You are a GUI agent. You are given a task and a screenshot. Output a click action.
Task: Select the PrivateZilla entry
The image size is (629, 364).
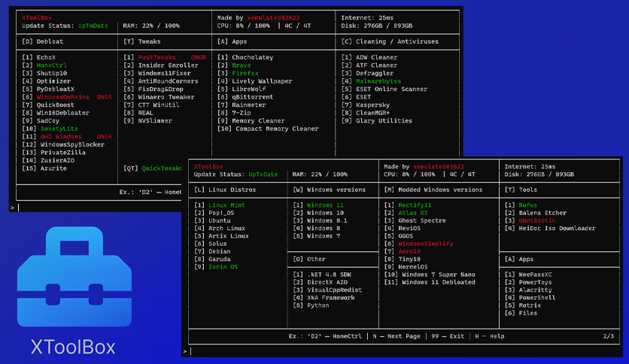(x=53, y=153)
